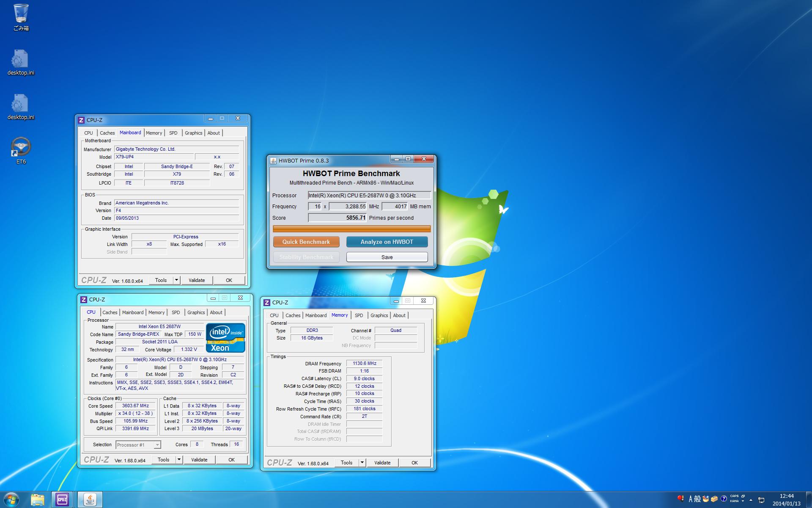Switch to Java HWBOT taskbar button
This screenshot has height=508, width=812.
(x=90, y=500)
